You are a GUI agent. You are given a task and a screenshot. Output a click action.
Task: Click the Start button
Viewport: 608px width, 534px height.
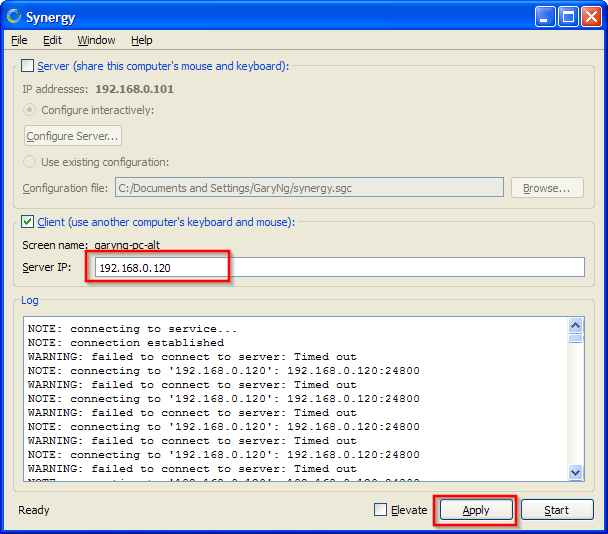(557, 510)
